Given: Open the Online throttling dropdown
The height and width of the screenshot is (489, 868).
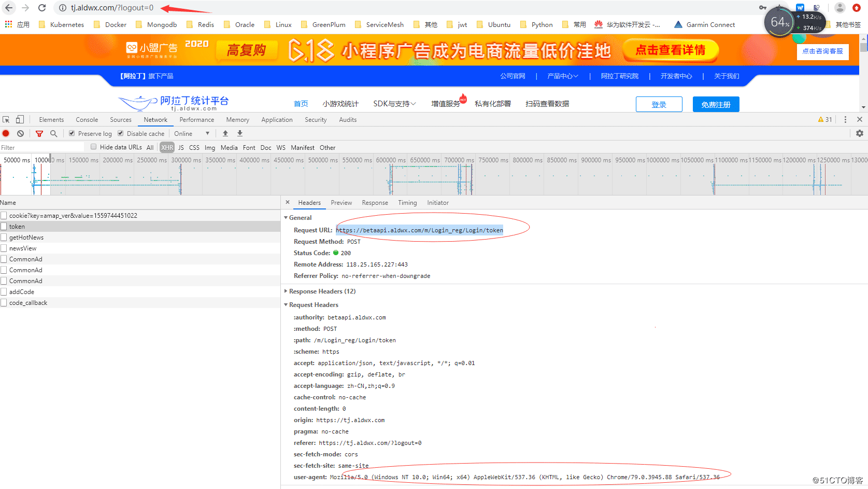Looking at the screenshot, I should point(191,133).
